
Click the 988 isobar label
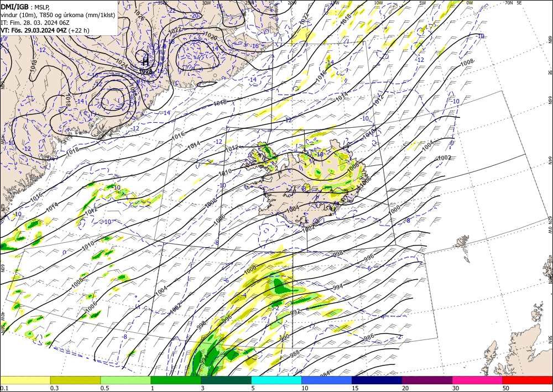(295, 353)
